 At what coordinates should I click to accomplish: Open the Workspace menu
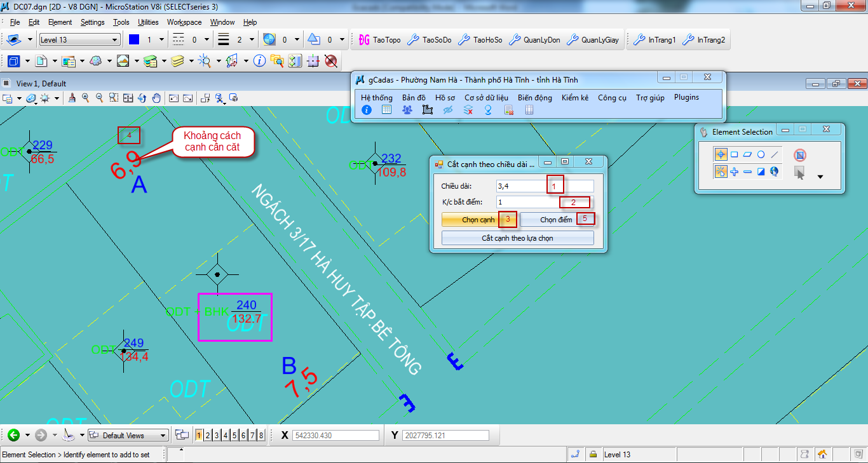[184, 22]
